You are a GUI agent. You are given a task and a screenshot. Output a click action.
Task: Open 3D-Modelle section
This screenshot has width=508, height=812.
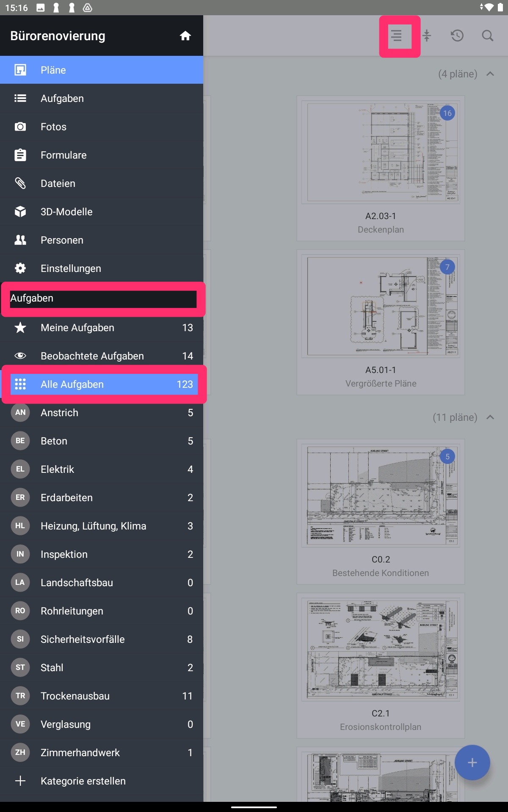[x=102, y=211]
